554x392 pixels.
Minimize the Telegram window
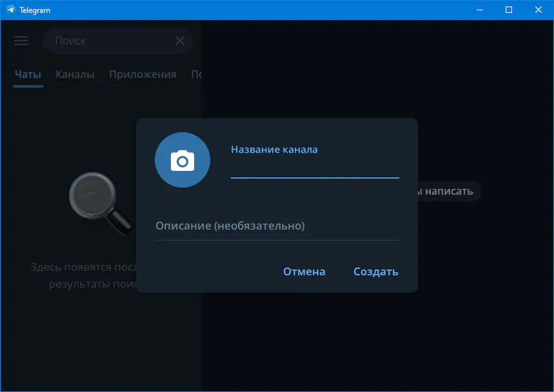479,10
